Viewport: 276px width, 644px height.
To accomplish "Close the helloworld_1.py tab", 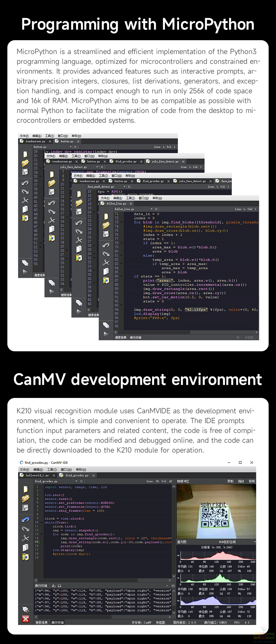I will pos(54,475).
